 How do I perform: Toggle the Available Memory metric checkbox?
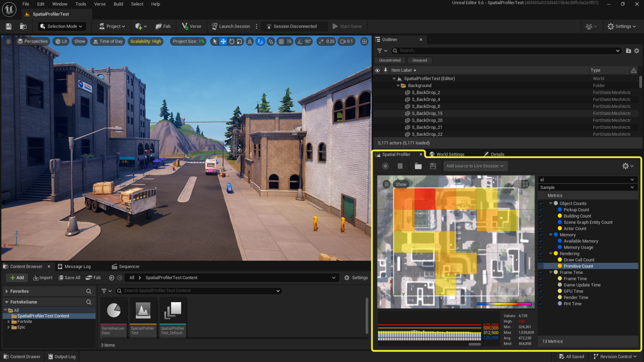click(541, 241)
